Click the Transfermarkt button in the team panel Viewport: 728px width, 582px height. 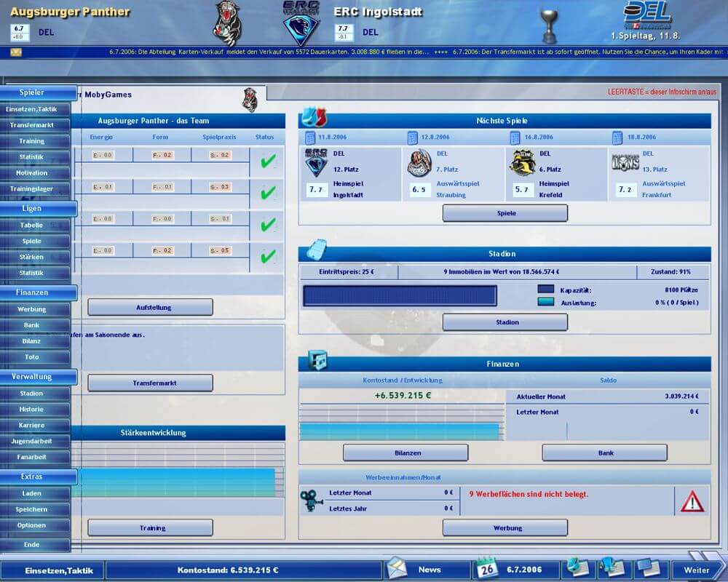click(151, 383)
